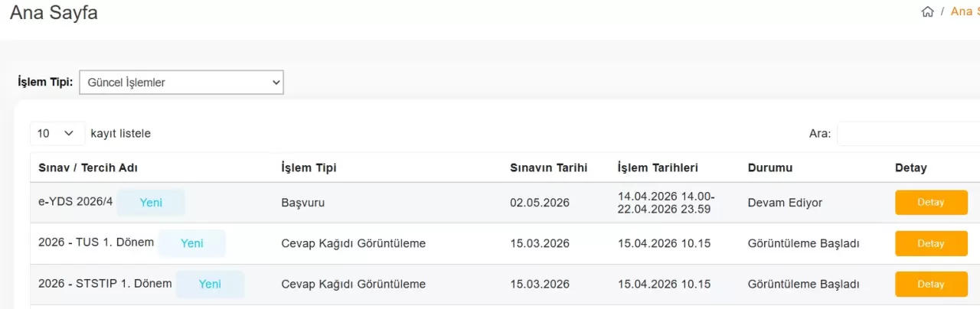Sort by the İşlem Tarihleri column header
Viewport: 980px width, 309px height.
click(658, 168)
